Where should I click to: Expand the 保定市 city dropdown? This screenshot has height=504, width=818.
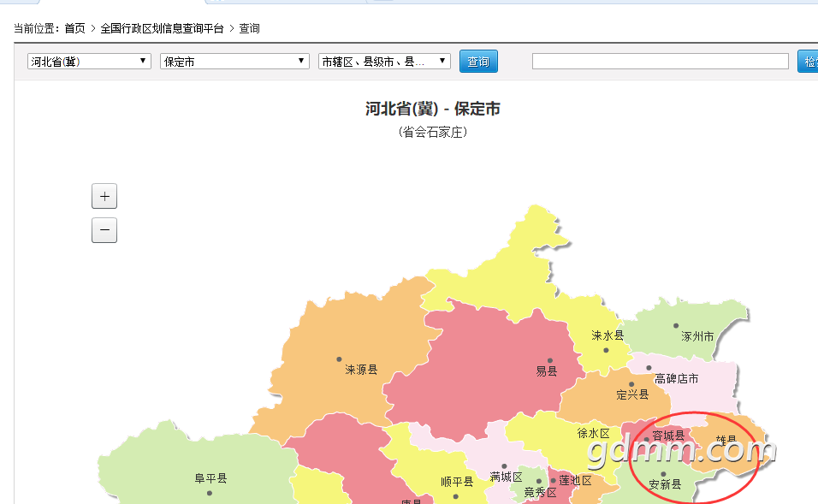click(x=234, y=62)
